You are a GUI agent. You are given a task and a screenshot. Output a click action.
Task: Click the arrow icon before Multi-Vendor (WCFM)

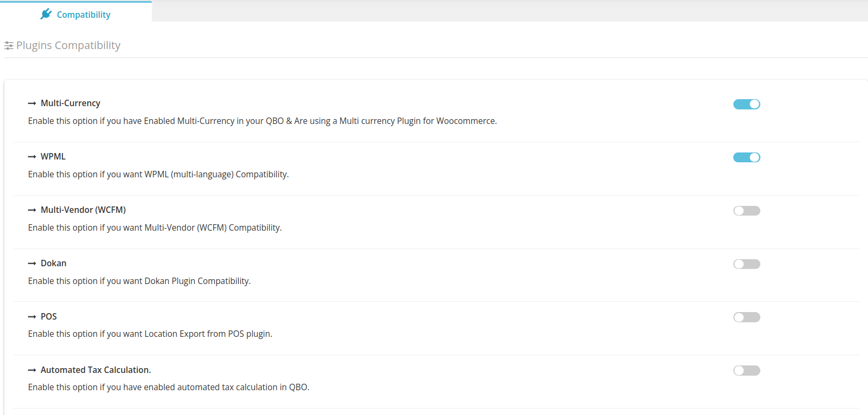32,210
